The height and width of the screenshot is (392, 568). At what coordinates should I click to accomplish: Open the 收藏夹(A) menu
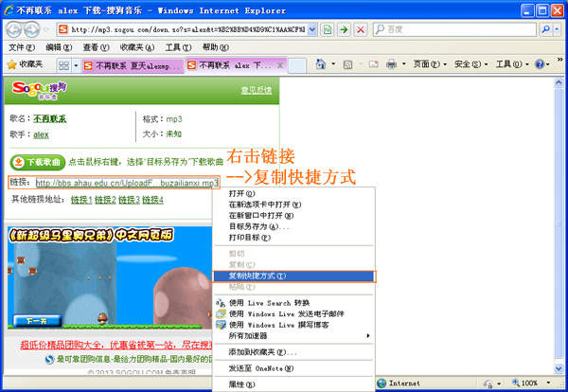pyautogui.click(x=137, y=47)
